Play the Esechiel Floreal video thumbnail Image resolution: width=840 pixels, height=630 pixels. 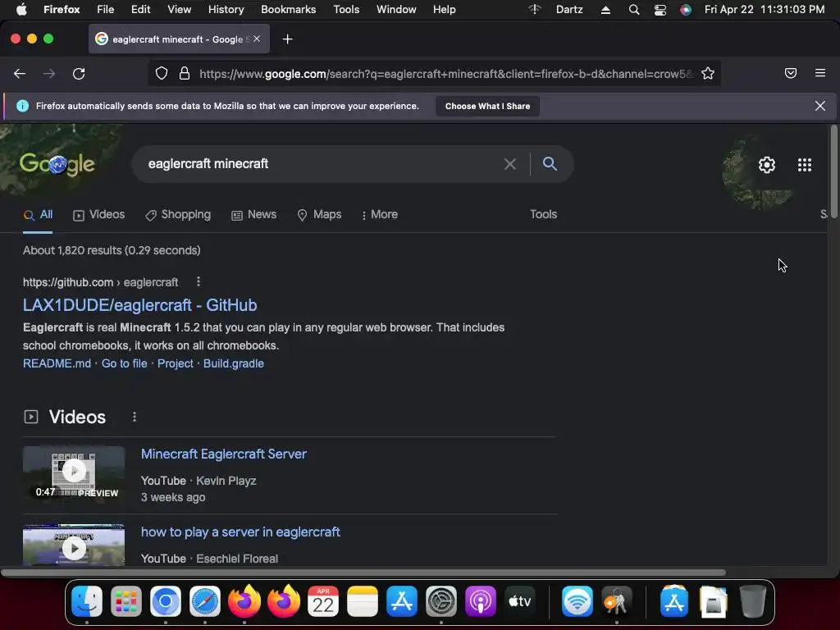click(74, 545)
